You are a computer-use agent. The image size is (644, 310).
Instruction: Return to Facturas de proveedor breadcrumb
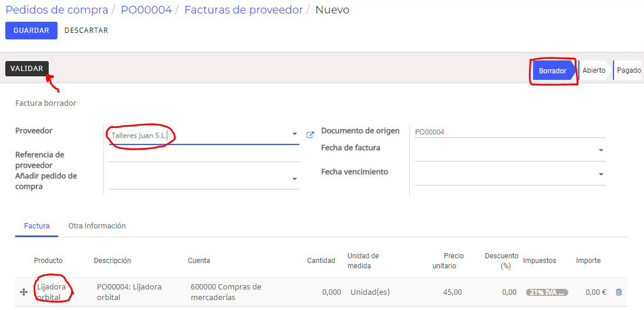tap(244, 10)
